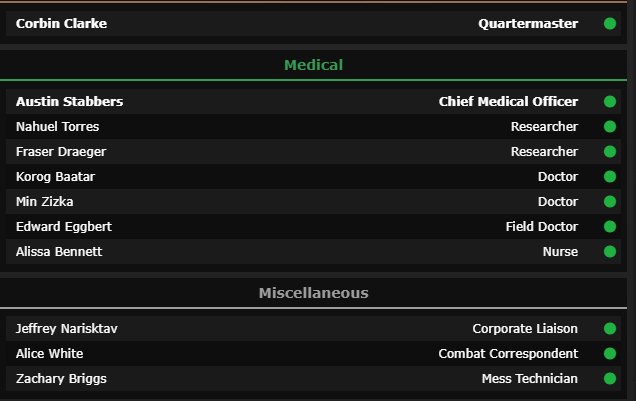Screen dimensions: 636x401
Task: Open Corbin Clarke's crew entry
Action: [x=62, y=24]
